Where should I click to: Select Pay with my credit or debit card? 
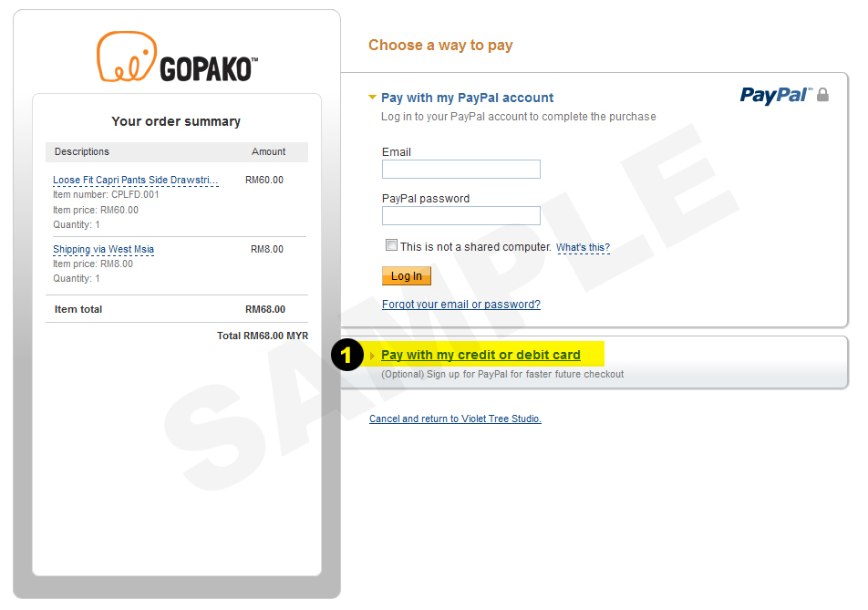[480, 355]
